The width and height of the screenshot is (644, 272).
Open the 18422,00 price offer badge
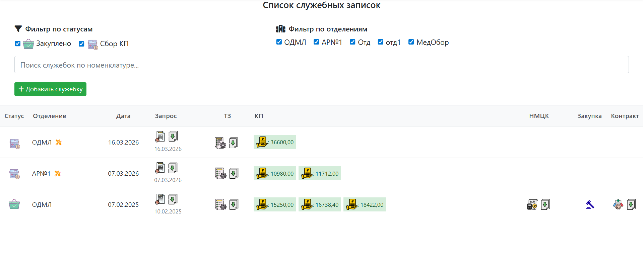click(x=365, y=204)
